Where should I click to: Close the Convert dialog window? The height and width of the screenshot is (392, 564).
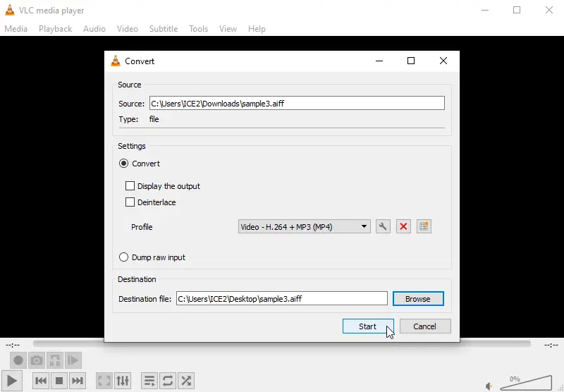(443, 61)
